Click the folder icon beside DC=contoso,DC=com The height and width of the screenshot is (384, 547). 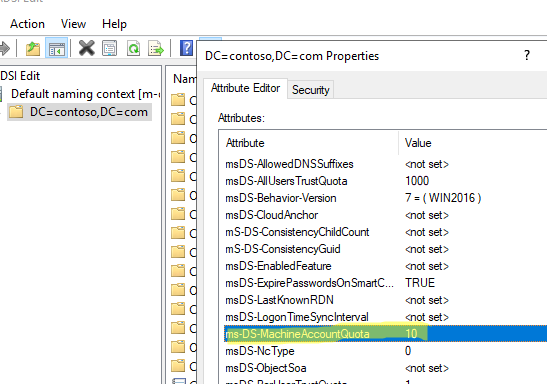(16, 112)
